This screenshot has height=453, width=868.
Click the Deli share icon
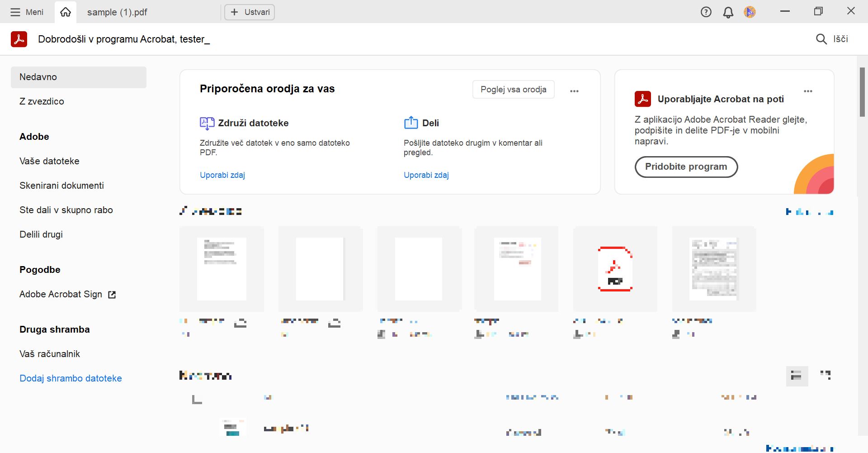pos(410,123)
